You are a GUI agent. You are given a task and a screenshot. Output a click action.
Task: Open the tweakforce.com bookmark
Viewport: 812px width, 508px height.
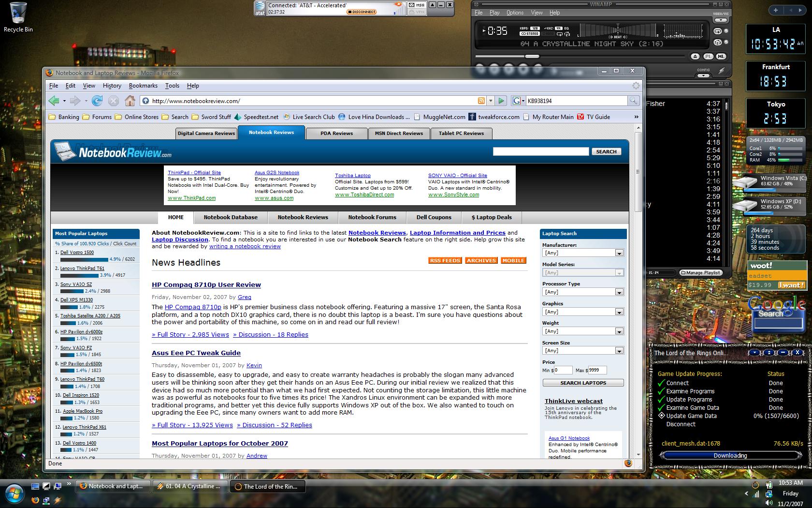click(x=494, y=117)
